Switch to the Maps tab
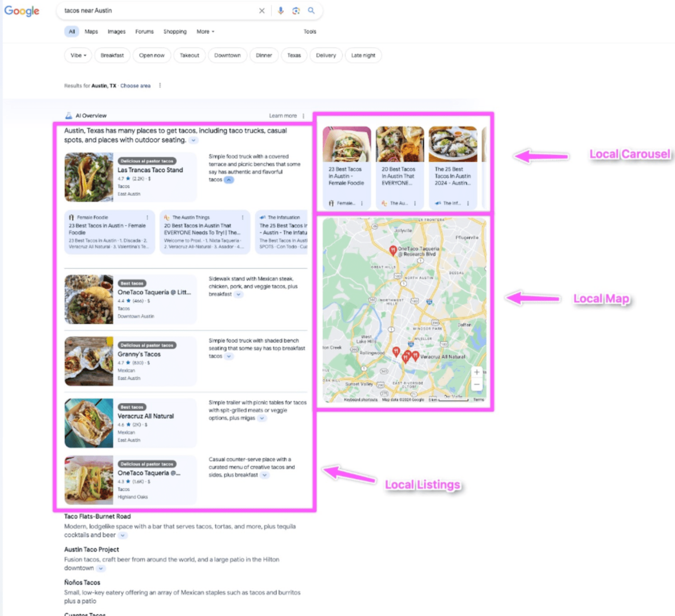The height and width of the screenshot is (616, 675). coord(91,32)
